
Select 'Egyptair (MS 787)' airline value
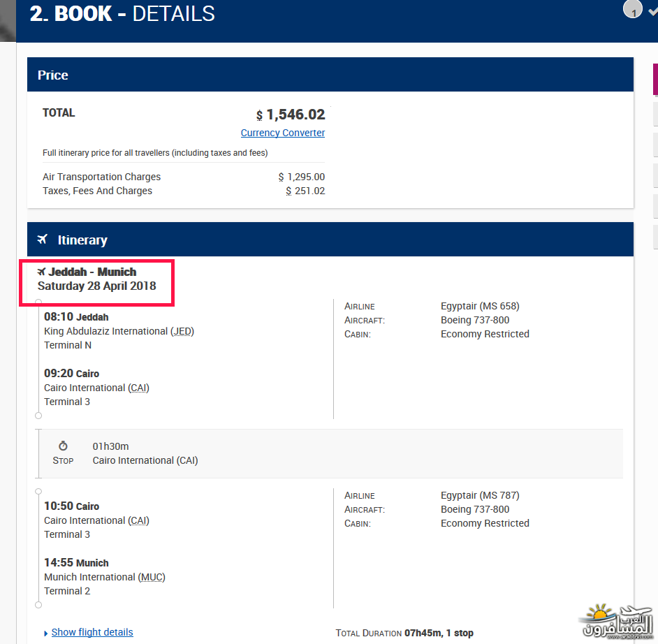pyautogui.click(x=480, y=495)
